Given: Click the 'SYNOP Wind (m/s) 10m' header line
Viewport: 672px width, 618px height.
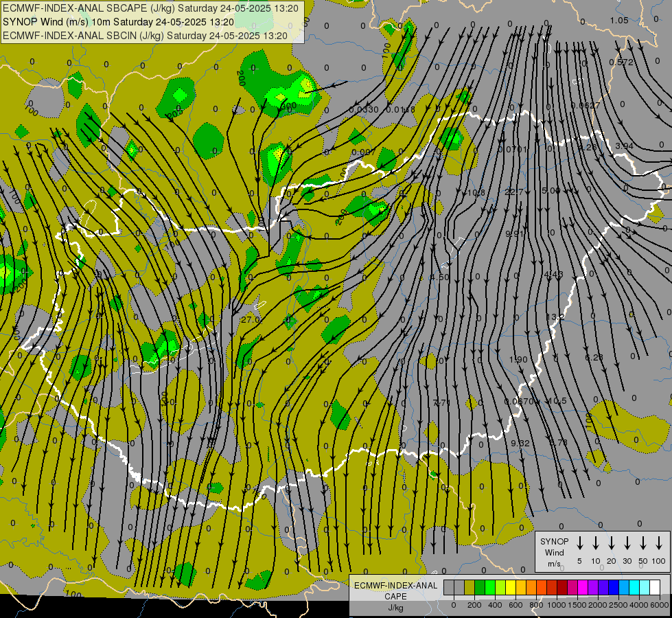Looking at the screenshot, I should [118, 22].
